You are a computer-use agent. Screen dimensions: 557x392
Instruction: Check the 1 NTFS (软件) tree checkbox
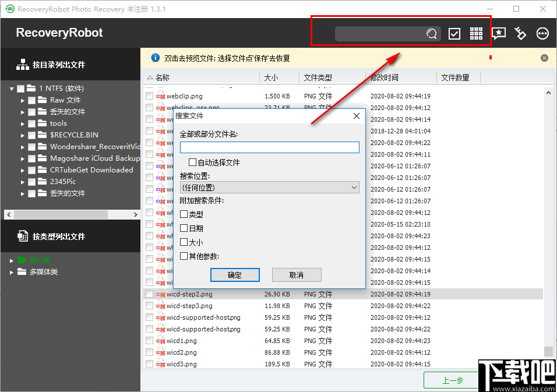click(20, 89)
